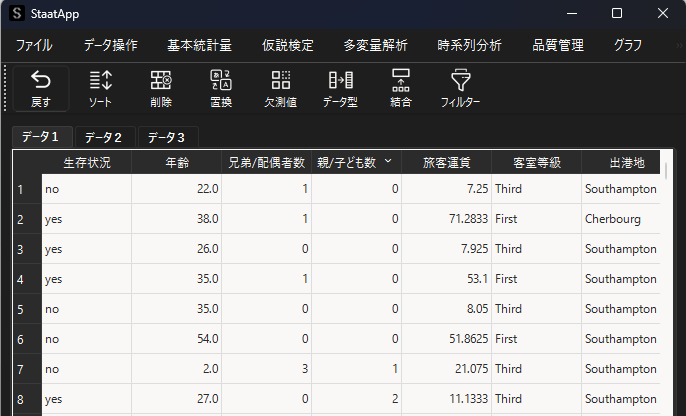
Task: Click the 旅客運賃 column header
Action: tap(447, 162)
